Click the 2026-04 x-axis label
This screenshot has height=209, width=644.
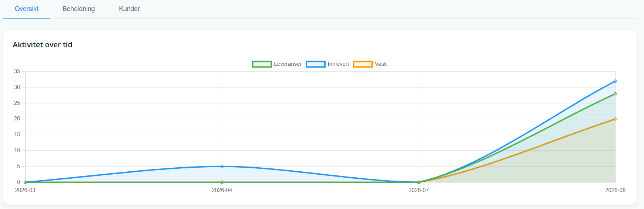pyautogui.click(x=222, y=190)
